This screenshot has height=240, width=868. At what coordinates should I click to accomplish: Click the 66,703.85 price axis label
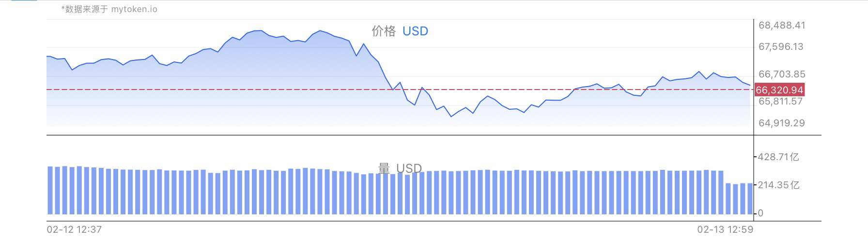782,74
